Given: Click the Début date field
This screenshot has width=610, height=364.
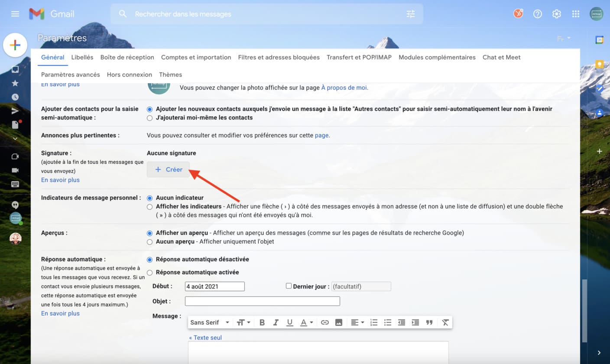Looking at the screenshot, I should tap(215, 286).
